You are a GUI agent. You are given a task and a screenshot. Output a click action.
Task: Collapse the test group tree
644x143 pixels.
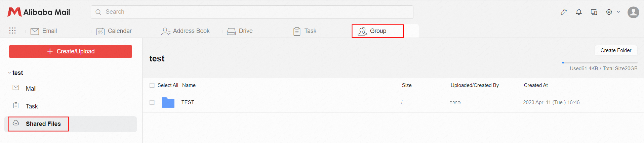tap(9, 73)
